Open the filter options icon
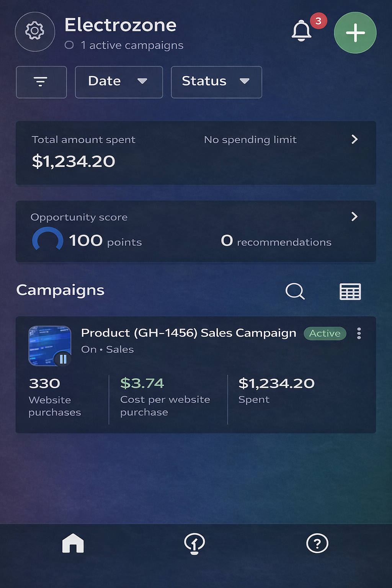Image resolution: width=392 pixels, height=588 pixels. point(41,82)
